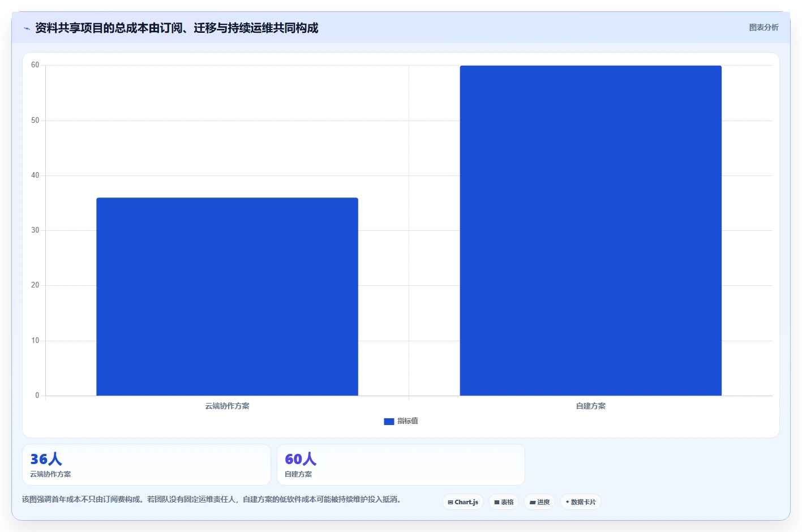Click the summary text beginning 该图强调首年成本
Viewport: 802px width, 532px height.
pos(212,499)
